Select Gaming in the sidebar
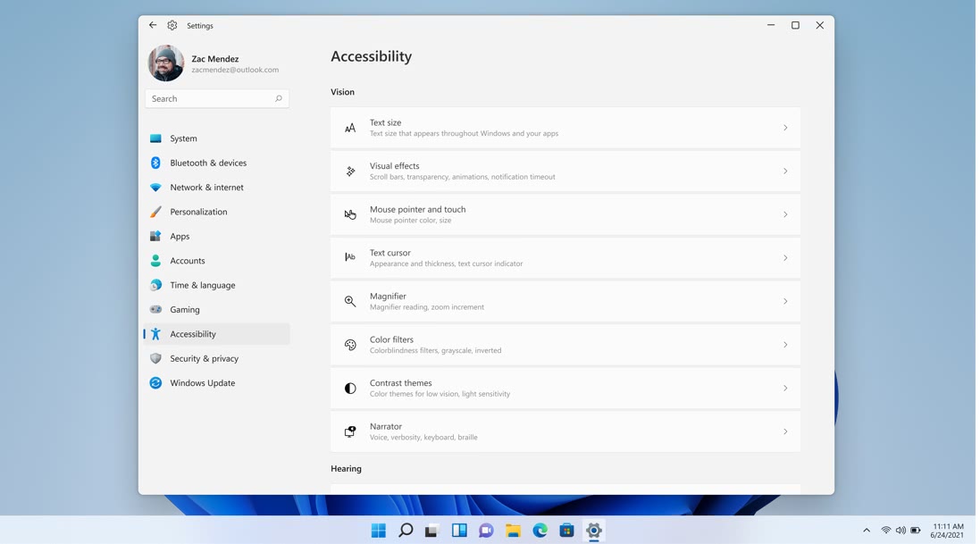Viewport: 980px width, 544px height. [x=217, y=309]
